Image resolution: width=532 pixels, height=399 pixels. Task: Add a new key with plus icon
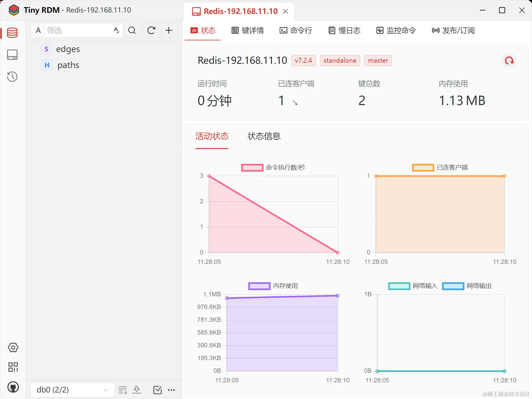[169, 30]
